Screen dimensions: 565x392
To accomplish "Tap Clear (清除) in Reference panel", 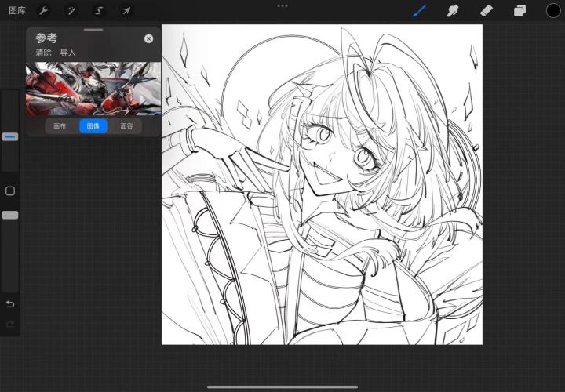I will click(44, 53).
